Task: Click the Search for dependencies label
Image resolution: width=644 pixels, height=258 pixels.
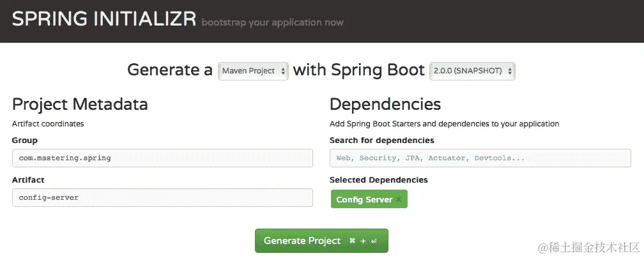Action: click(381, 140)
